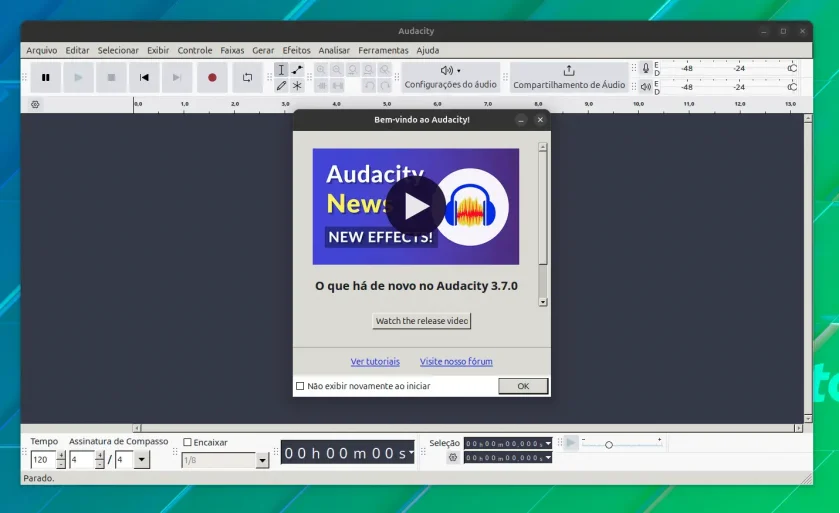Click the Stop transport button

tap(111, 78)
